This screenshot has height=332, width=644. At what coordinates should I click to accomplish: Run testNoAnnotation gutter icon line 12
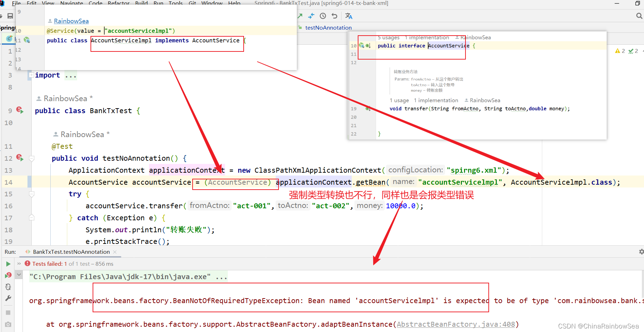[x=20, y=158]
